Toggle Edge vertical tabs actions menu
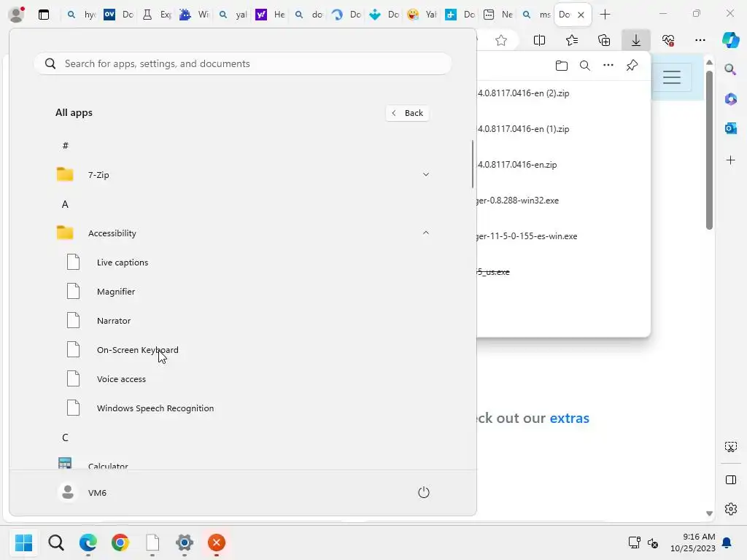The height and width of the screenshot is (560, 747). (x=44, y=15)
